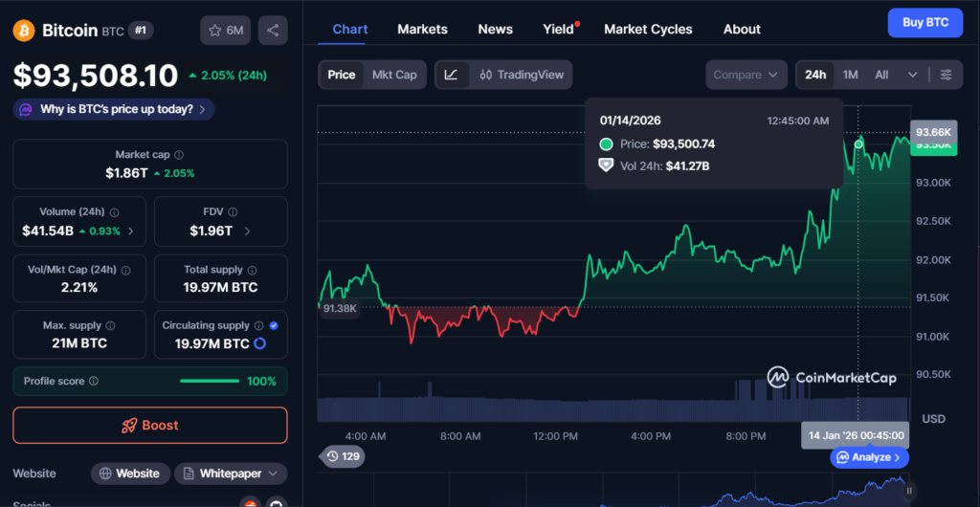The image size is (980, 507).
Task: Expand the time range chevron after All
Action: [912, 75]
